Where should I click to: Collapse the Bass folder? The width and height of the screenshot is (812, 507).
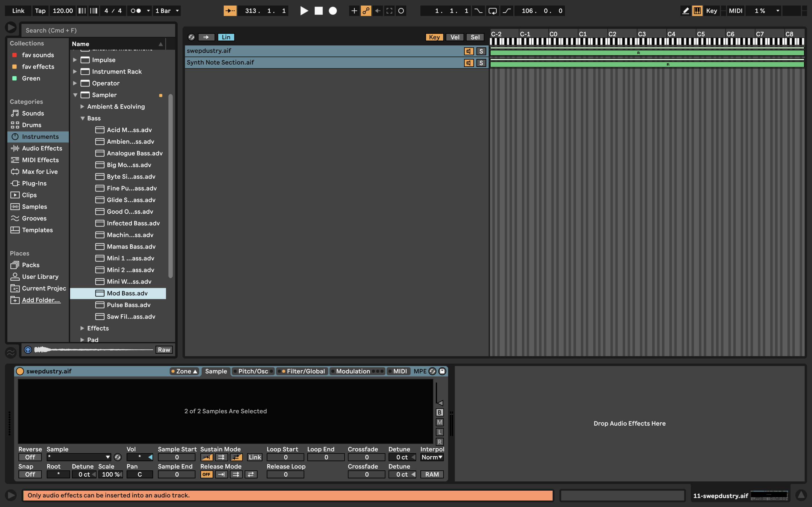tap(82, 118)
